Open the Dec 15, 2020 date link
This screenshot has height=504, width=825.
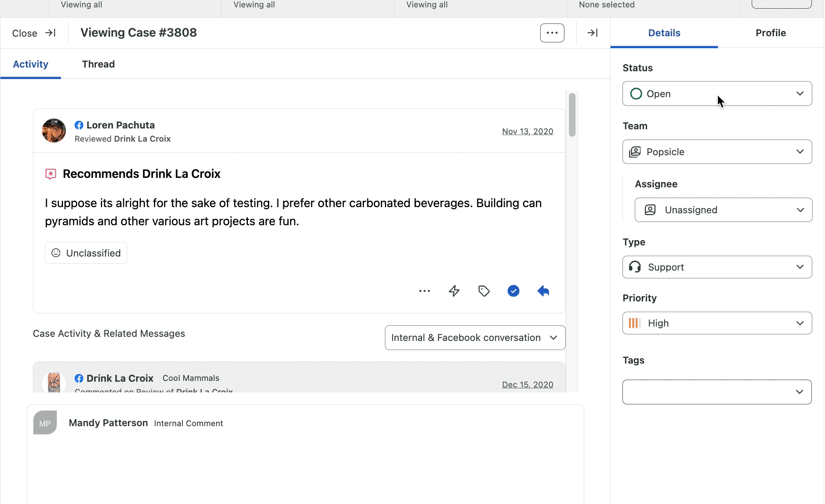point(527,385)
